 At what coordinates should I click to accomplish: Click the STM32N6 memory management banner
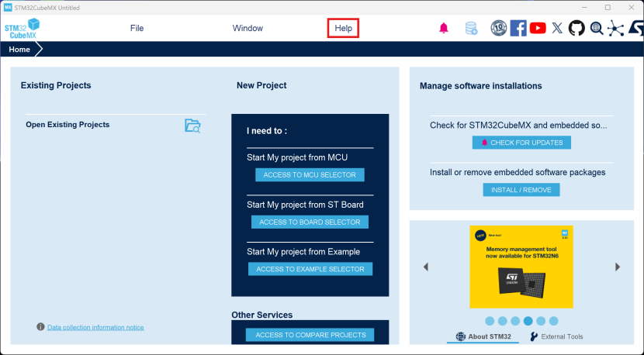pos(521,267)
